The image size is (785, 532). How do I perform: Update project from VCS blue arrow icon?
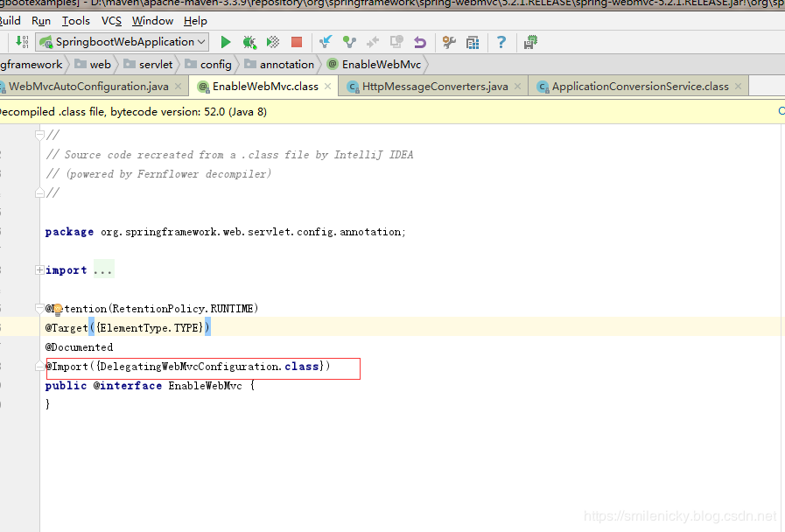point(326,42)
